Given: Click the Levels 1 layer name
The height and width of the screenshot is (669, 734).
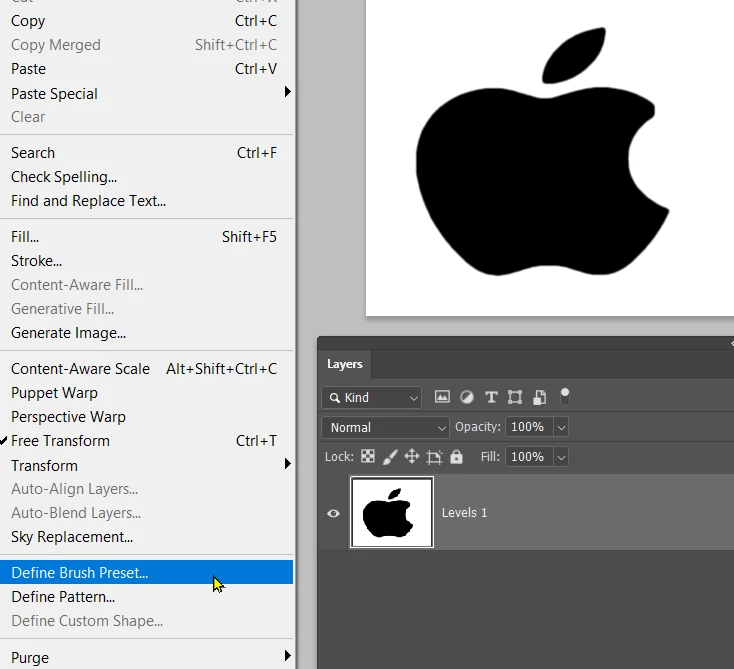Looking at the screenshot, I should pos(464,513).
